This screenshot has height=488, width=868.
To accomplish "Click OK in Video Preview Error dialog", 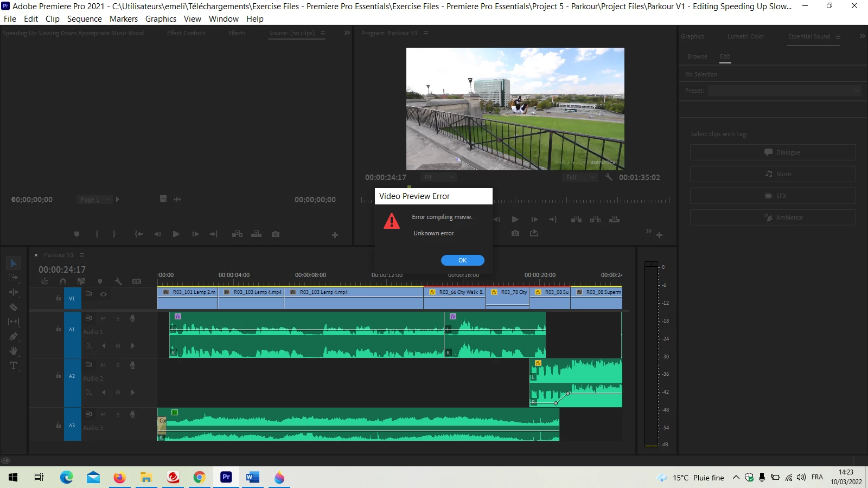I will [x=463, y=260].
